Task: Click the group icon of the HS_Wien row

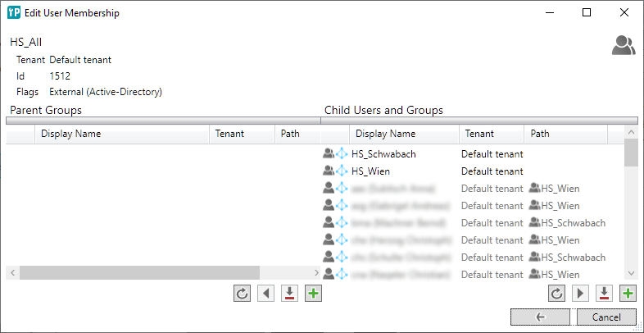Action: [329, 171]
